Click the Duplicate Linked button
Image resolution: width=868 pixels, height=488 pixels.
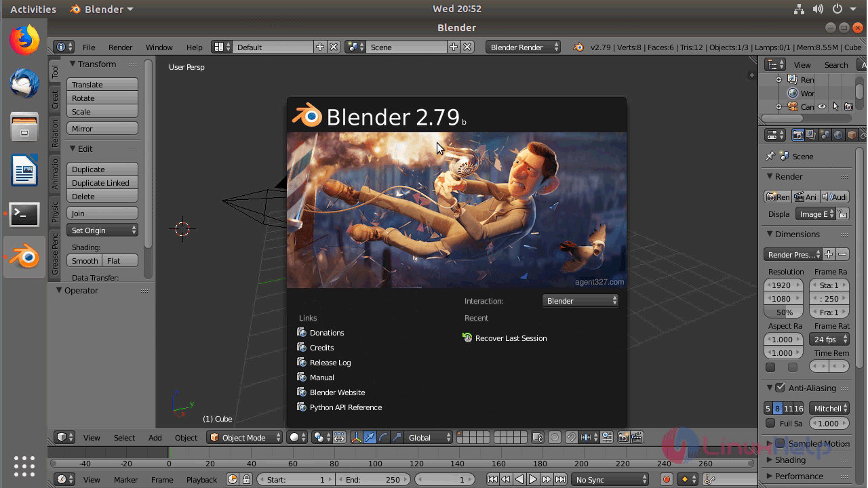[x=102, y=182]
